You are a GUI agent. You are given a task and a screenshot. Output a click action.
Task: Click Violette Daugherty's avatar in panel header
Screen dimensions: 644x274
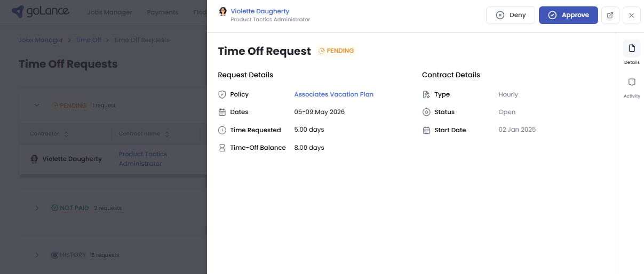(223, 11)
